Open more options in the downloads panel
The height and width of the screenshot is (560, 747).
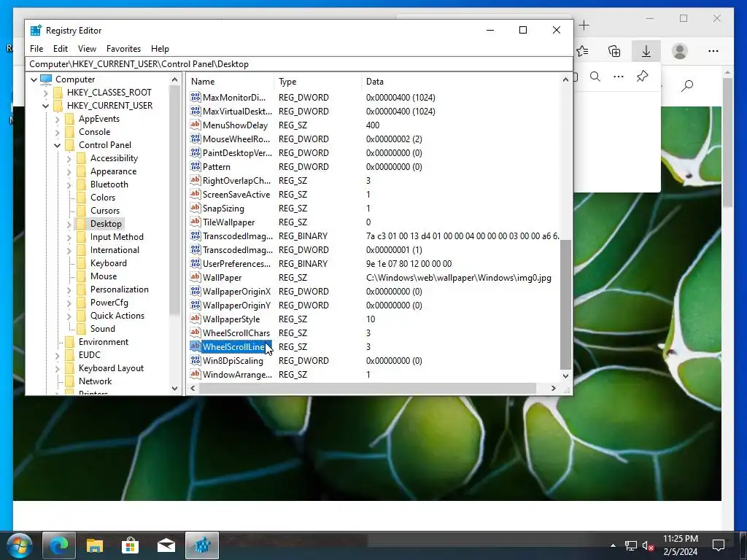(x=619, y=77)
